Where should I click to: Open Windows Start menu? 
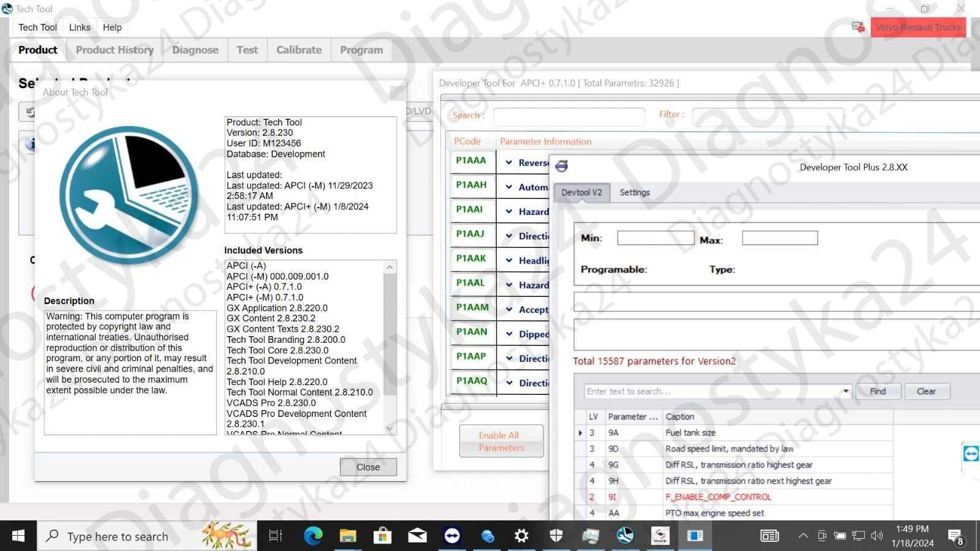point(18,536)
